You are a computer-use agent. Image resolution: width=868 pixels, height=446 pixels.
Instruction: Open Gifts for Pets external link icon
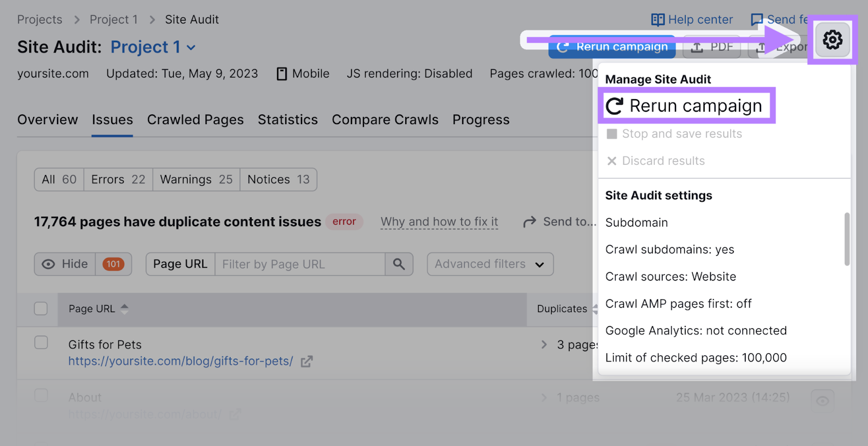tap(307, 361)
